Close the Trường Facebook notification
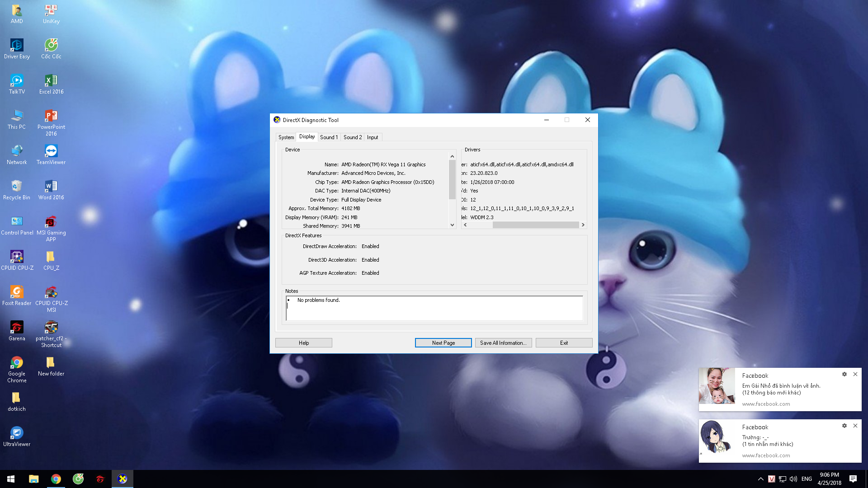The height and width of the screenshot is (488, 868). coord(855,426)
